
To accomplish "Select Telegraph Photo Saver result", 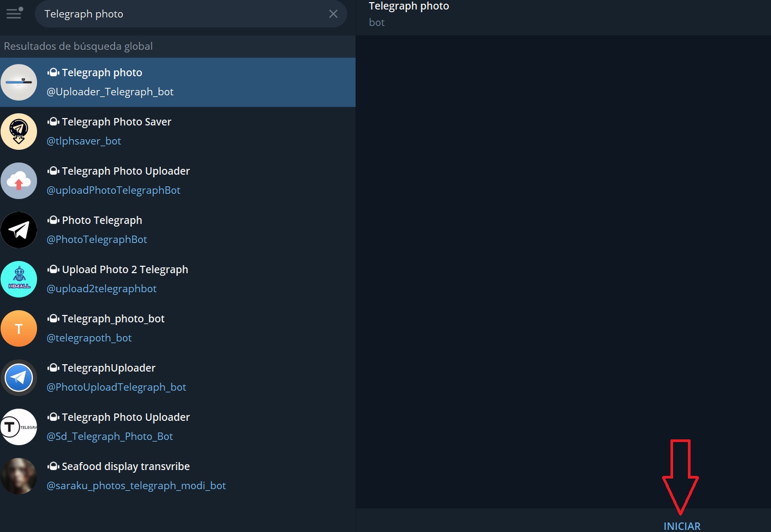I will click(178, 132).
